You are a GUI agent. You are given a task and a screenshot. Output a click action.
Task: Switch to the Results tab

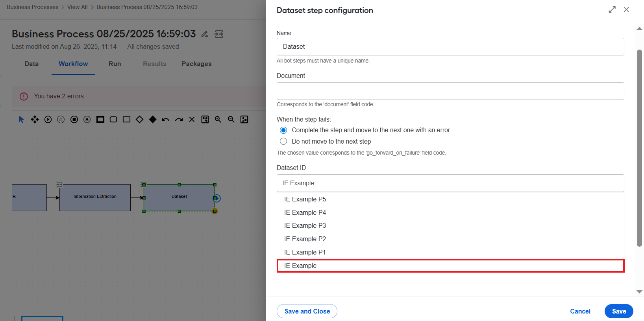point(155,64)
